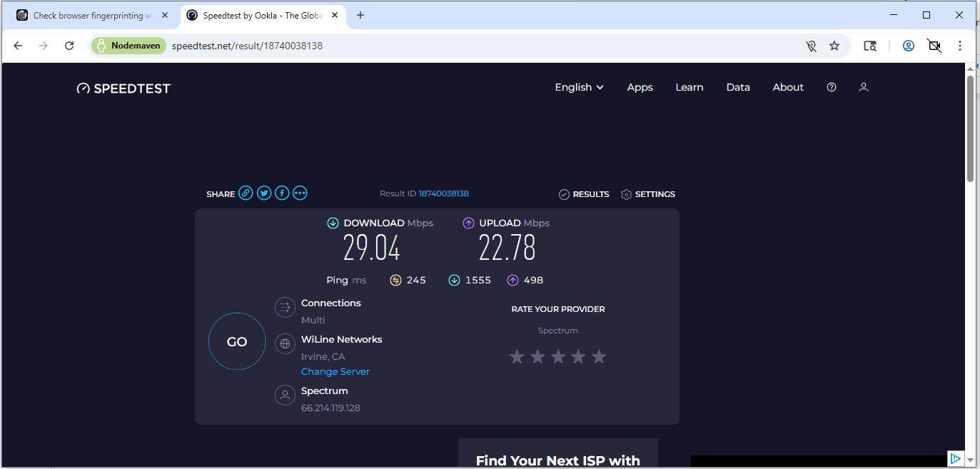Open Chrome three-dot menu
980x469 pixels.
point(960,46)
